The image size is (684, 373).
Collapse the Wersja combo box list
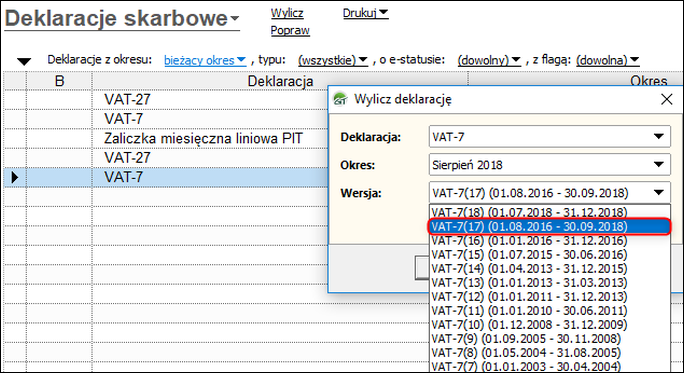(x=659, y=192)
